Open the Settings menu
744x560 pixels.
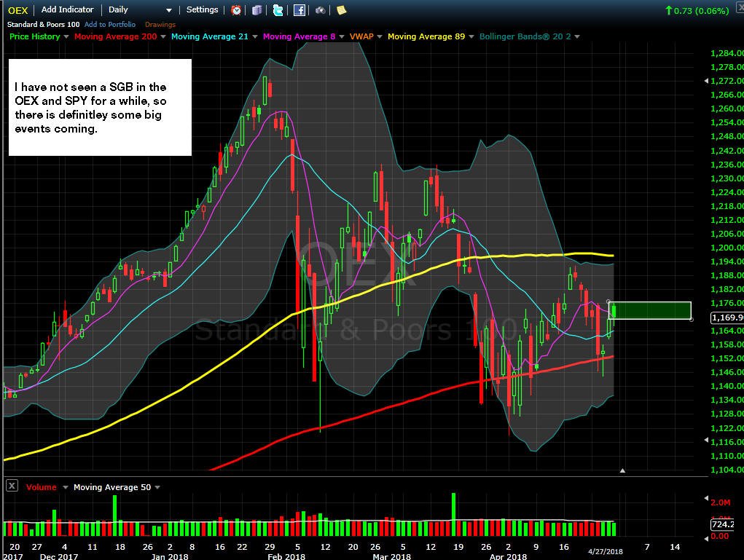tap(202, 9)
